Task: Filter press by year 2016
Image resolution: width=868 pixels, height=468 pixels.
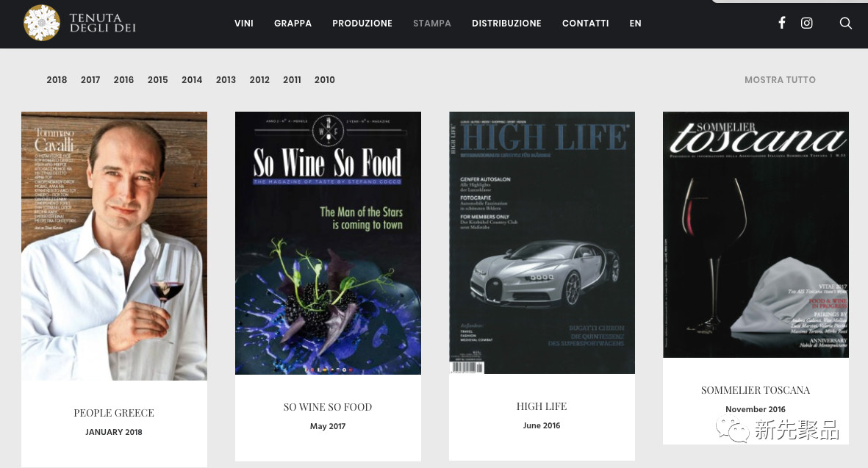Action: coord(123,80)
